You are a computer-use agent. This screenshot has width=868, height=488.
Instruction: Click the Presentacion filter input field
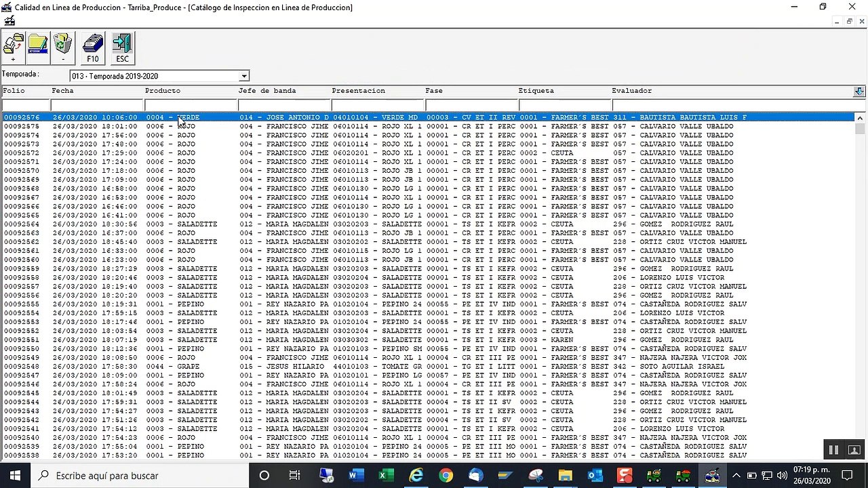coord(378,105)
